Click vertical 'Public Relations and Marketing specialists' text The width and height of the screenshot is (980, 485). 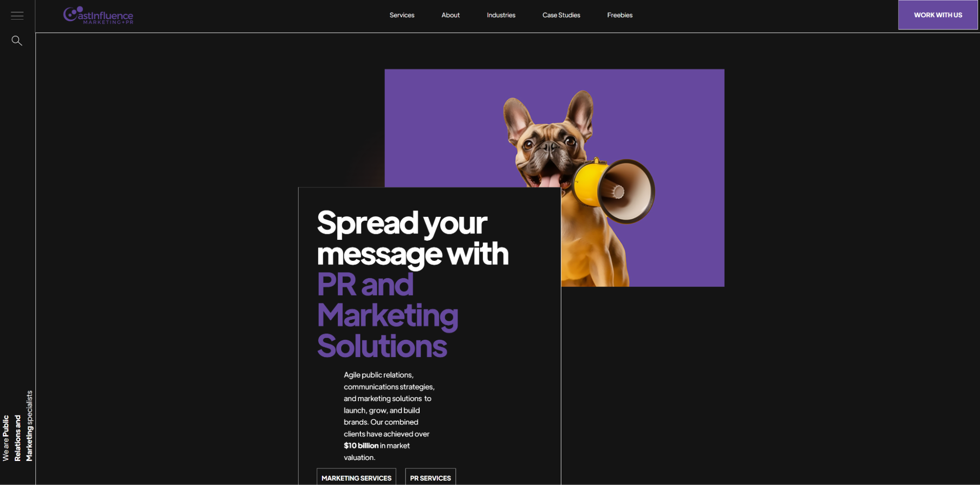[18, 426]
